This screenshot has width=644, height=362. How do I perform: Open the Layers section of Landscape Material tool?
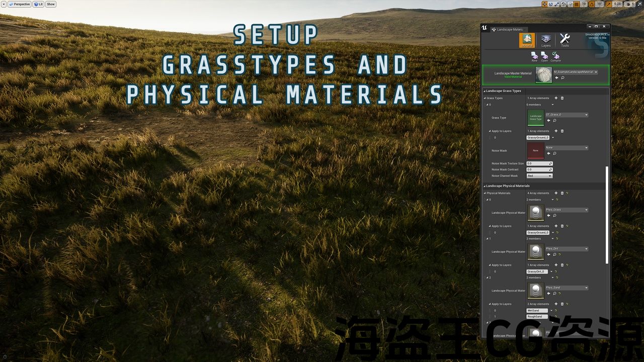pyautogui.click(x=546, y=40)
